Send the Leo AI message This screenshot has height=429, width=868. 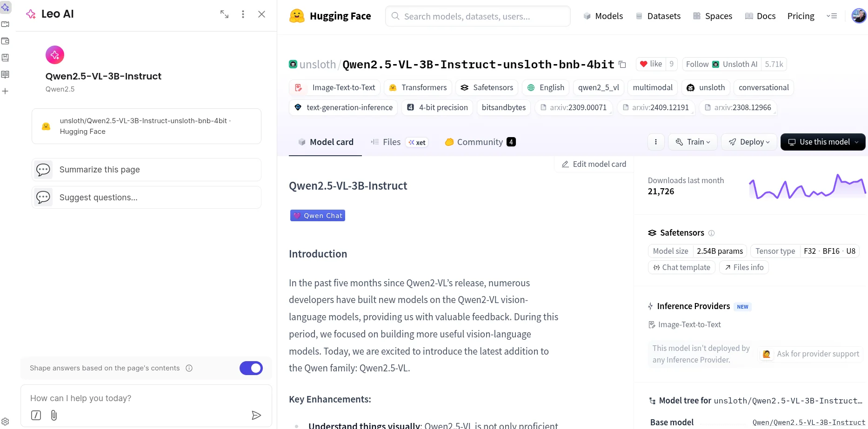(x=256, y=415)
